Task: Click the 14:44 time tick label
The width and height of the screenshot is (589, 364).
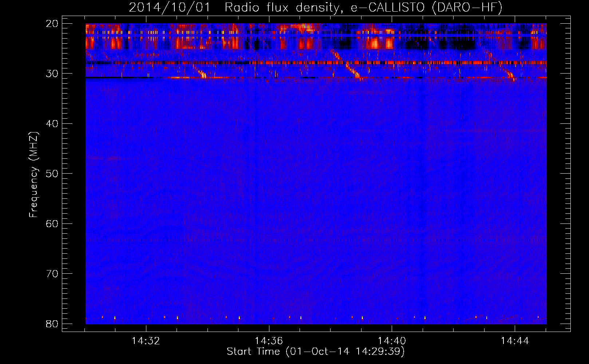Action: (515, 341)
